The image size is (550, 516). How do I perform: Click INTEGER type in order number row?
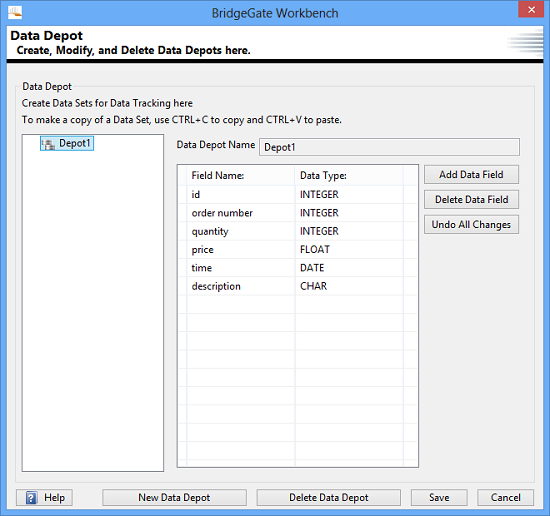tap(349, 213)
